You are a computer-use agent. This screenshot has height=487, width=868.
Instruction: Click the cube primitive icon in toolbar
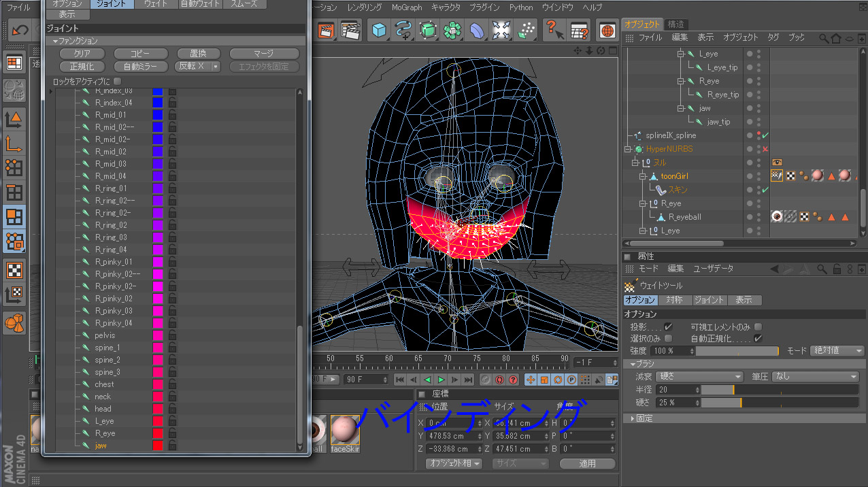click(380, 31)
